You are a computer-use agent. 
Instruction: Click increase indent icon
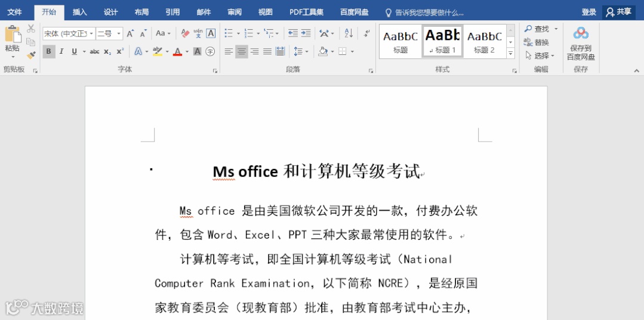(x=306, y=33)
